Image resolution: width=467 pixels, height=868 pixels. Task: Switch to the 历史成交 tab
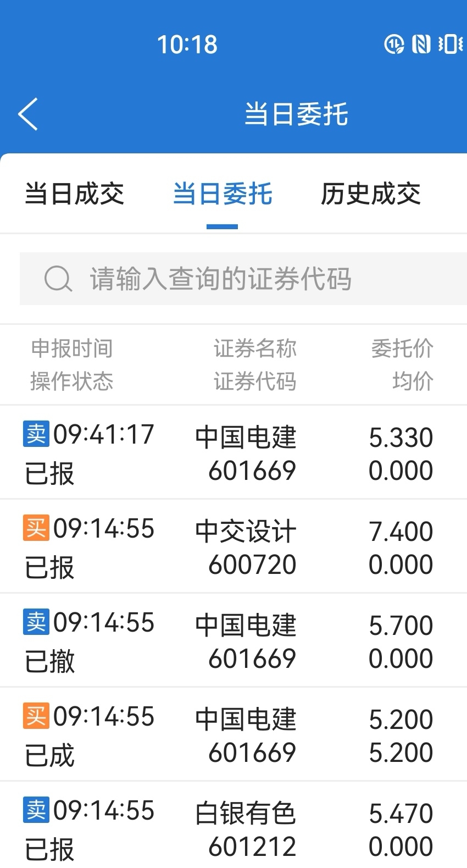pyautogui.click(x=371, y=194)
